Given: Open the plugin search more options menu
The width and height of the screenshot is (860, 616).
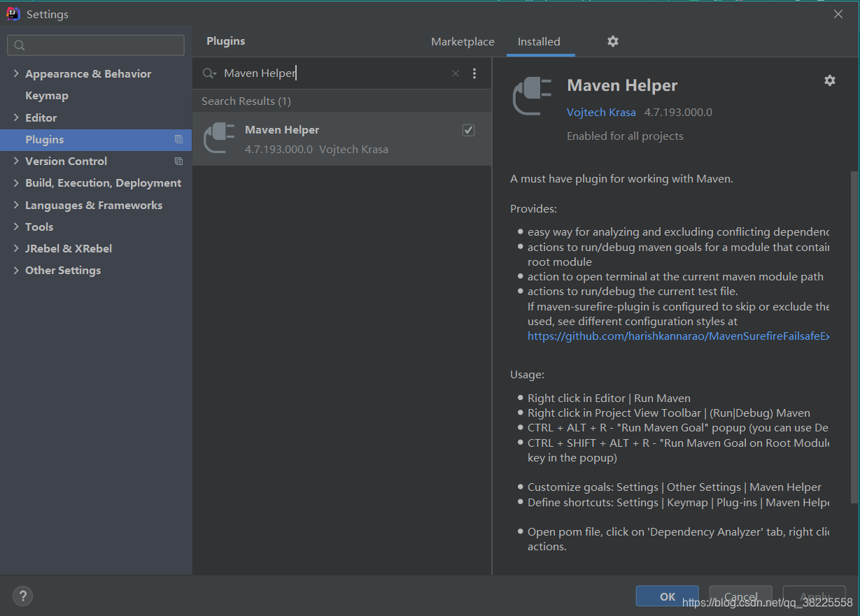Looking at the screenshot, I should tap(474, 73).
